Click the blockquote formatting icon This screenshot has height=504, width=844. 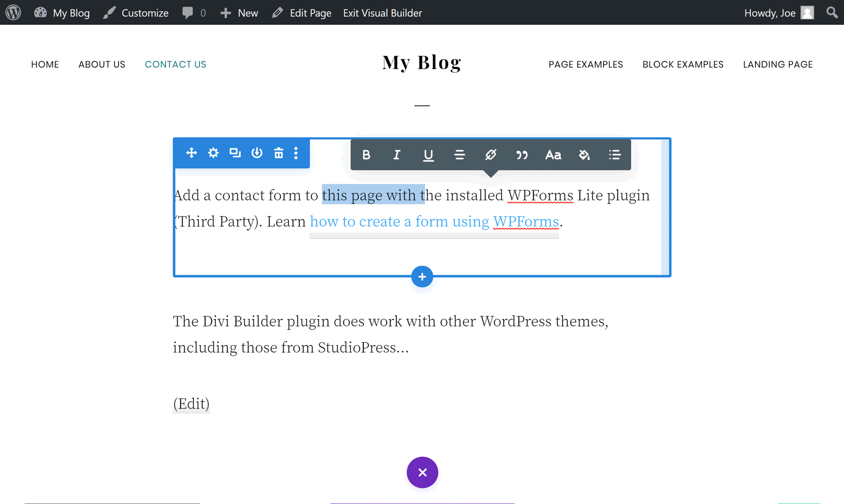coord(522,155)
